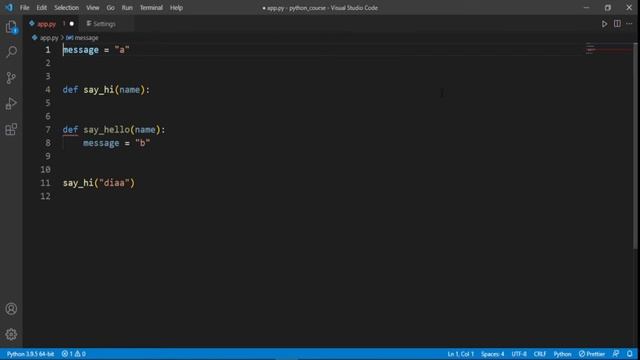Open the File menu
This screenshot has height=360, width=640.
coord(24,8)
